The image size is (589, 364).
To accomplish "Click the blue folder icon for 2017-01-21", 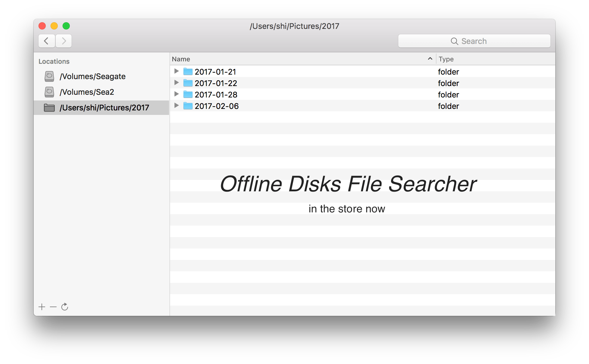I will click(187, 71).
